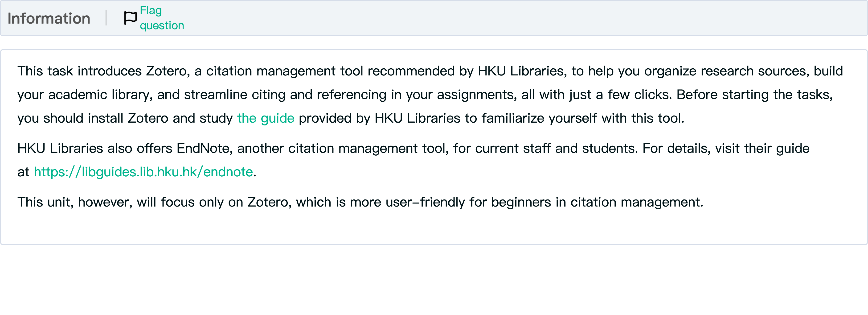
Task: Open 'the guide' link by HKU Libraries
Action: tap(266, 118)
